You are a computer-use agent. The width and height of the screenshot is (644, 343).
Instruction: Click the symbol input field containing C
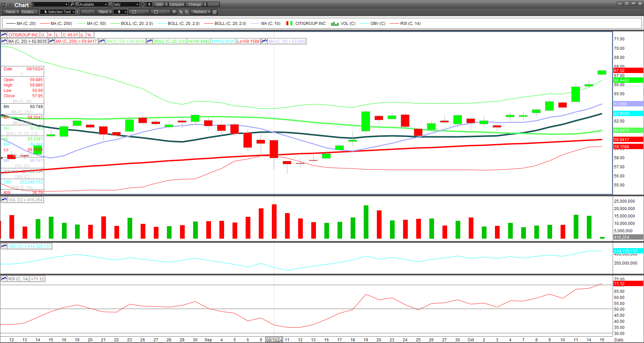click(x=49, y=4)
